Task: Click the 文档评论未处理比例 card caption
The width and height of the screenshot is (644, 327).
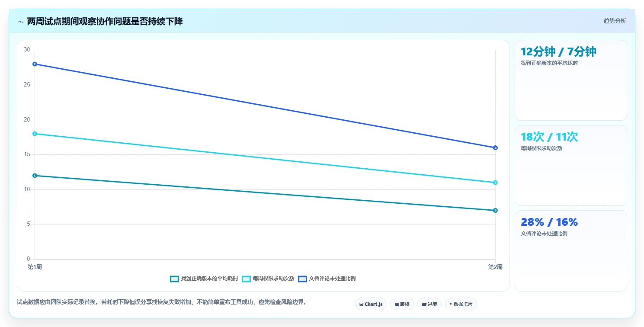Action: [x=544, y=234]
